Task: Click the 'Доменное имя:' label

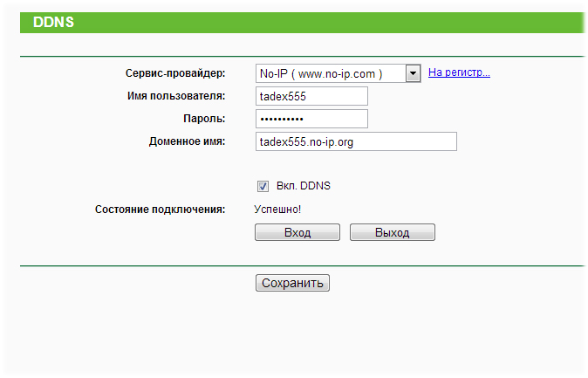Action: 187,141
